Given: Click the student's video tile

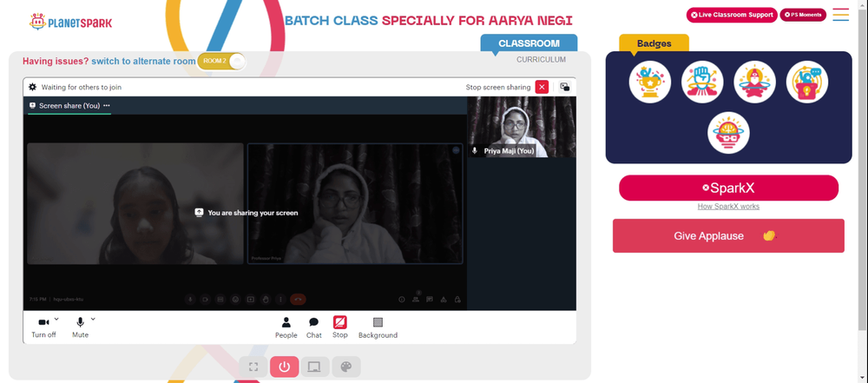Looking at the screenshot, I should (x=135, y=203).
